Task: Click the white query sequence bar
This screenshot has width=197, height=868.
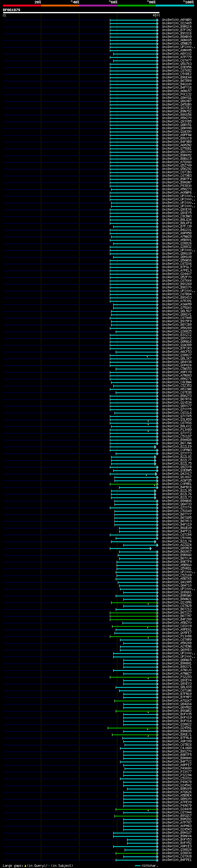Action: [81, 13]
